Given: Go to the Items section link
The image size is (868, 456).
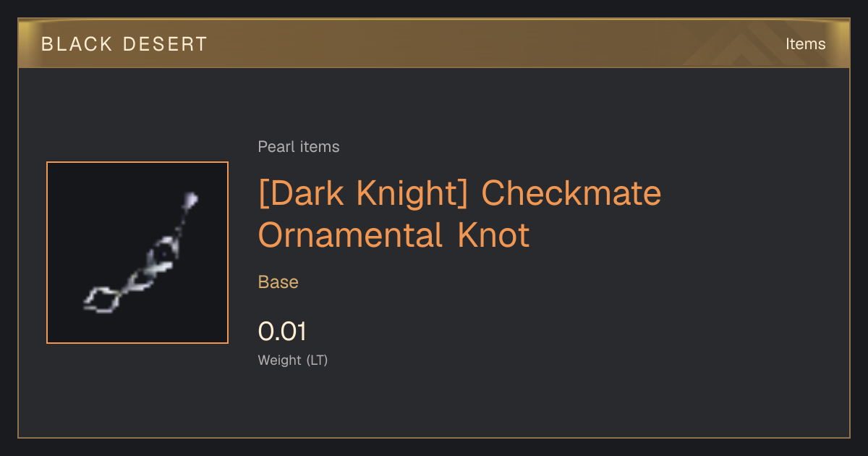Looking at the screenshot, I should [x=805, y=43].
